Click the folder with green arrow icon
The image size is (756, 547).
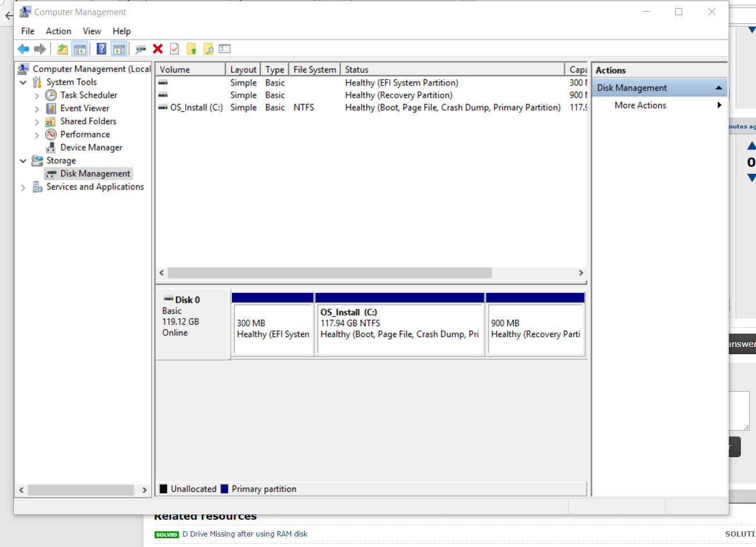[191, 49]
